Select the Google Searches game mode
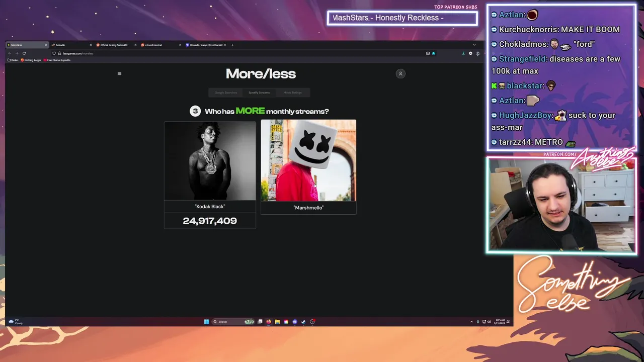This screenshot has width=644, height=362. point(226,93)
